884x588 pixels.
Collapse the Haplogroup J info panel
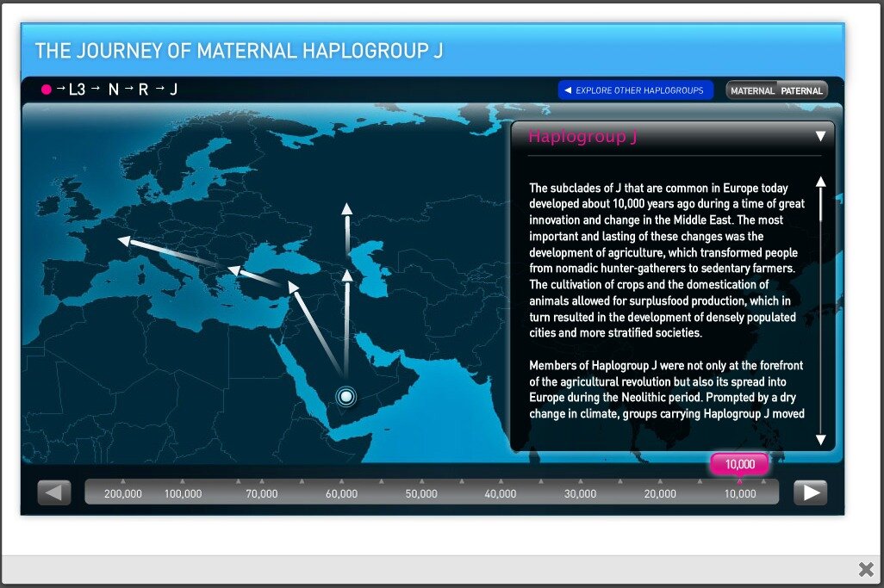820,136
